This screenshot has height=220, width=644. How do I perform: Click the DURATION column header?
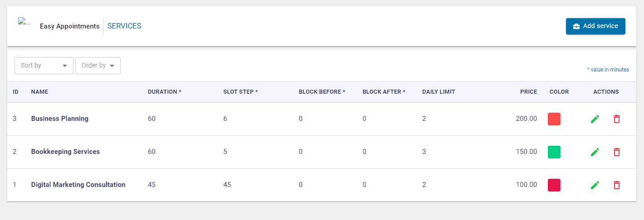[x=164, y=92]
